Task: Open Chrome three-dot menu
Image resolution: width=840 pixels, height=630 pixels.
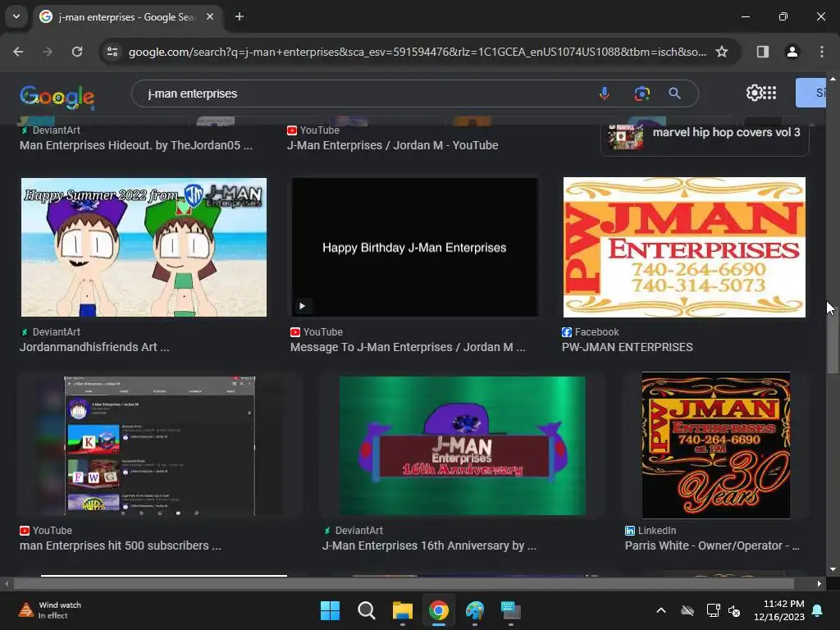Action: [821, 52]
